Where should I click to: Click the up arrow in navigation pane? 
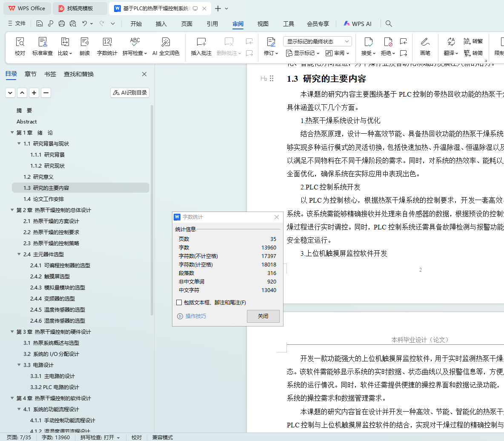click(x=22, y=93)
